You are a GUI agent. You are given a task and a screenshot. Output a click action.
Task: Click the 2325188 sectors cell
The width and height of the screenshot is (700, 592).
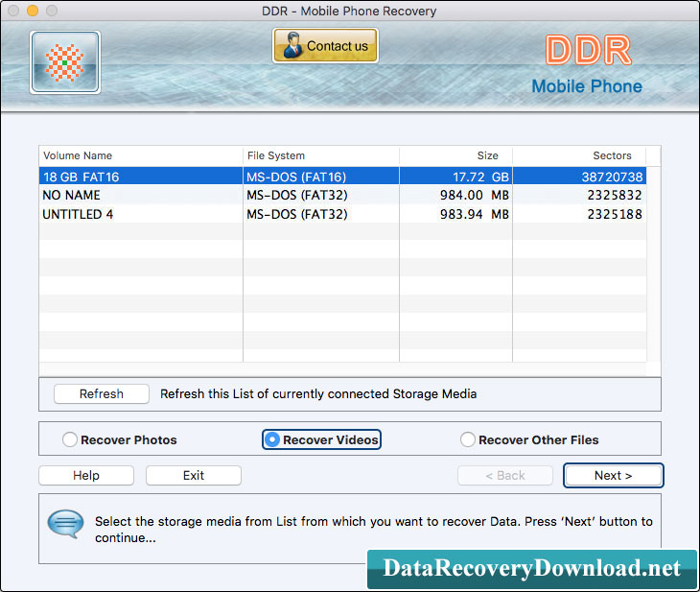click(579, 214)
